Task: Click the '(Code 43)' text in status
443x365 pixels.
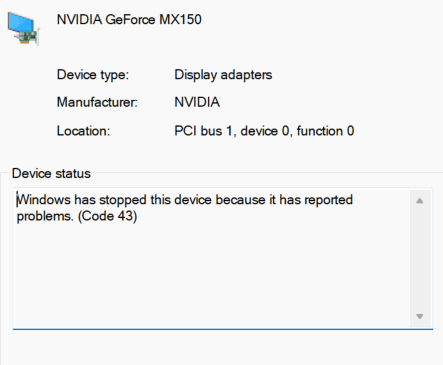Action: click(x=107, y=216)
